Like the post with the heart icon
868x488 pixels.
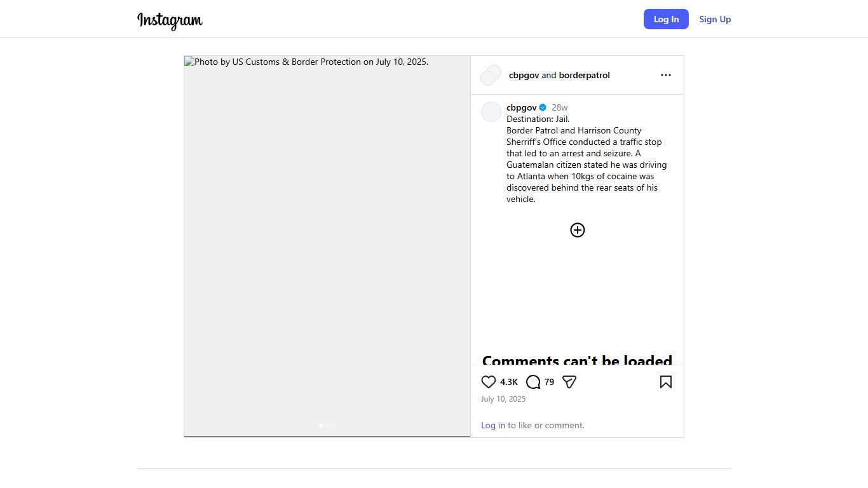pos(488,382)
